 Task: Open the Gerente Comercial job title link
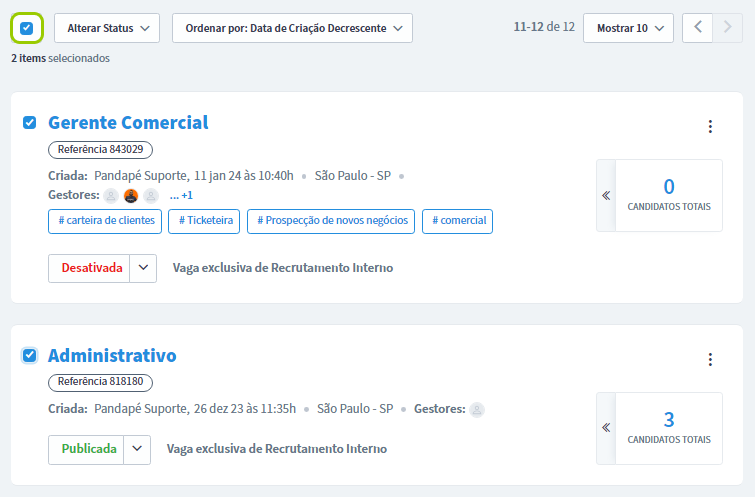(128, 123)
